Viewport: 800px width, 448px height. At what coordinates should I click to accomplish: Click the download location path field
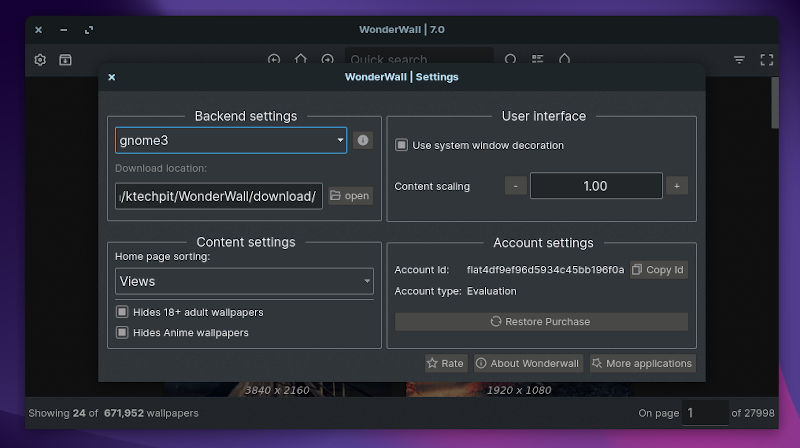pyautogui.click(x=219, y=196)
